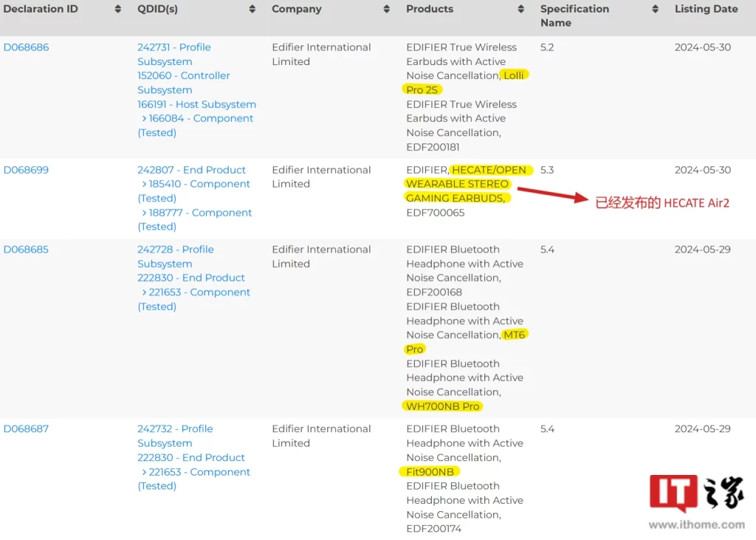Select Company cell in D068687 row
This screenshot has width=756, height=540.
(x=321, y=436)
